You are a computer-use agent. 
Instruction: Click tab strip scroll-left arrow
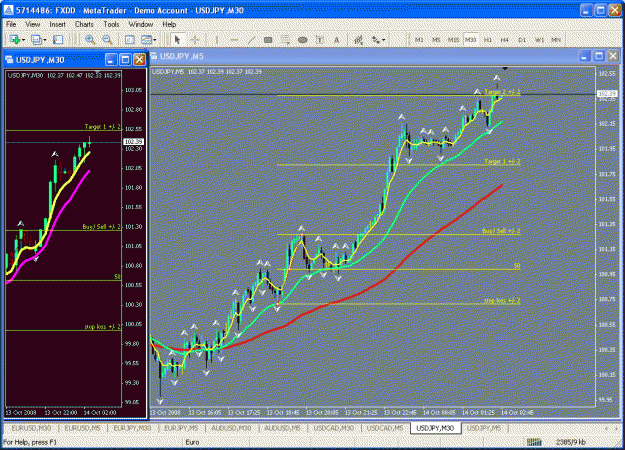click(606, 428)
